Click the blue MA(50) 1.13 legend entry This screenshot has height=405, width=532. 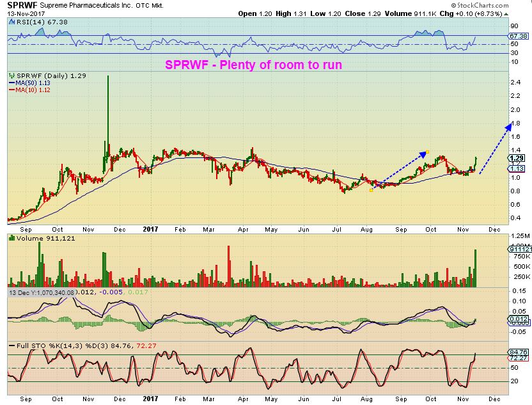pyautogui.click(x=29, y=83)
